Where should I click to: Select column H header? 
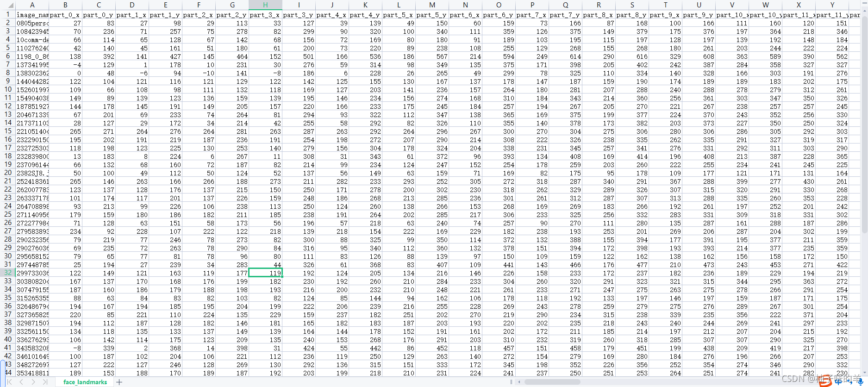pos(265,5)
